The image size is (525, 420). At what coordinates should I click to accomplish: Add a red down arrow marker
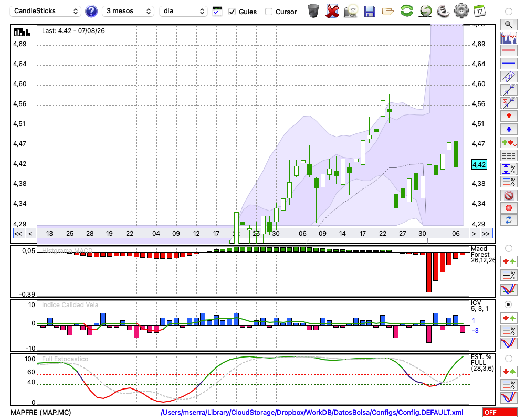(x=509, y=116)
